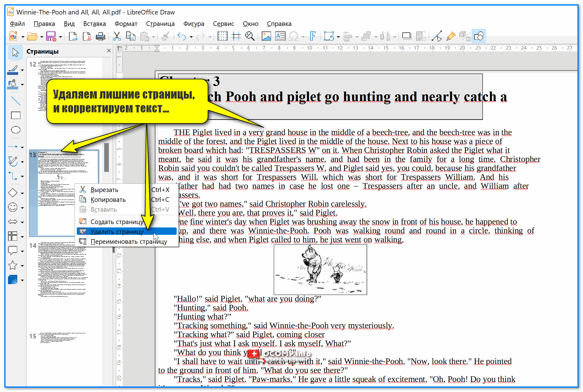
Task: Open the Правка menu
Action: click(x=44, y=24)
